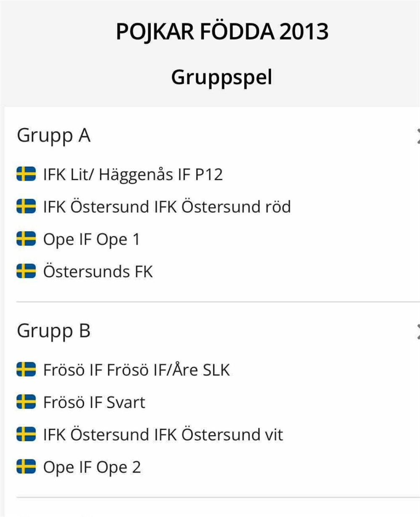Click the flag next to IFK Östersund röd

pyautogui.click(x=26, y=206)
